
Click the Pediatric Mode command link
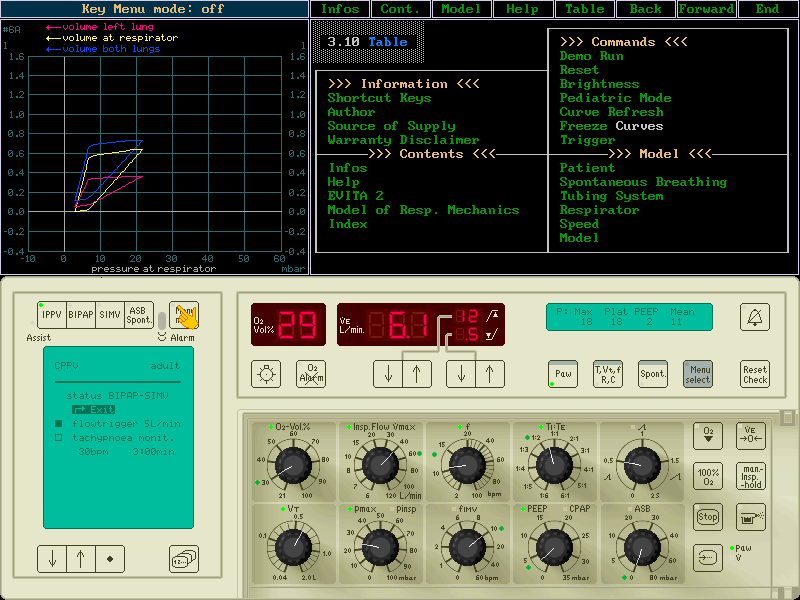tap(615, 98)
